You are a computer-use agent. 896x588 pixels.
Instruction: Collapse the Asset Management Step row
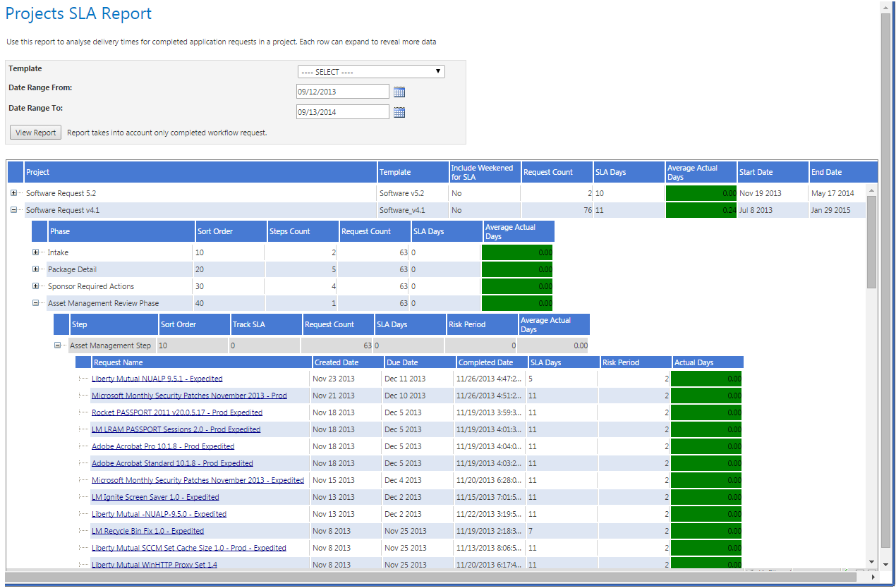point(58,345)
